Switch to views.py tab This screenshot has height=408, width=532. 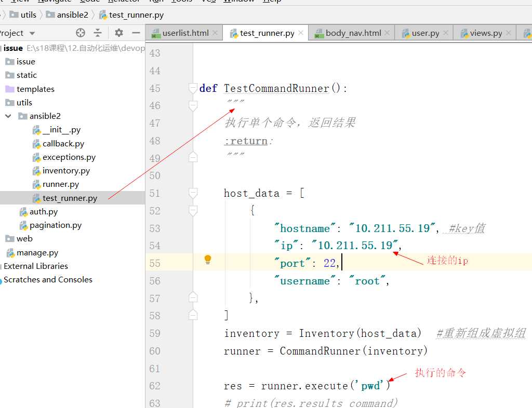(x=485, y=33)
